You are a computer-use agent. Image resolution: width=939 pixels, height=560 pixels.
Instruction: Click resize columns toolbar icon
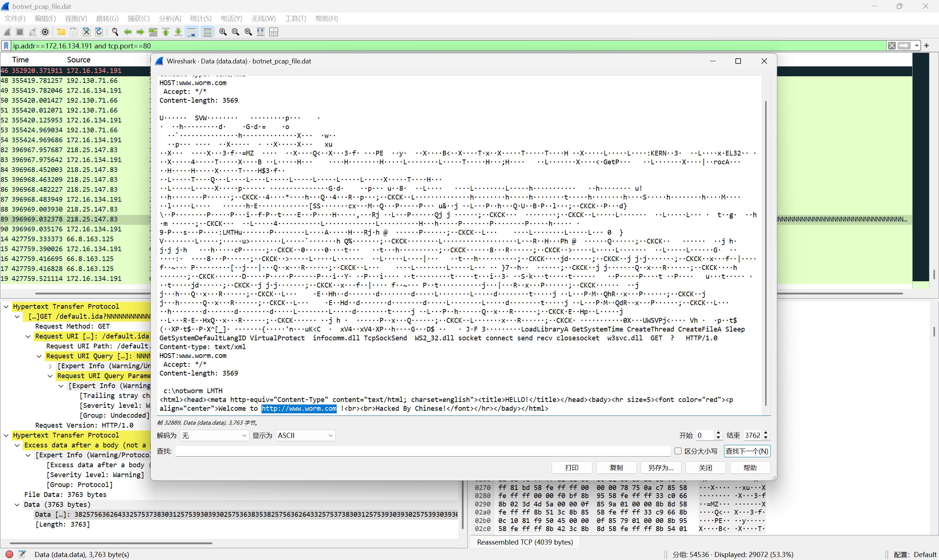(261, 32)
